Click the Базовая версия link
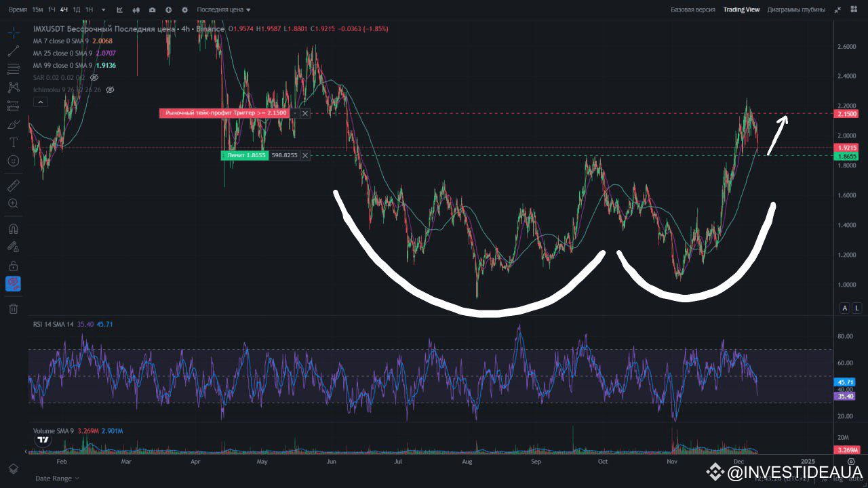The image size is (868, 488). [693, 10]
